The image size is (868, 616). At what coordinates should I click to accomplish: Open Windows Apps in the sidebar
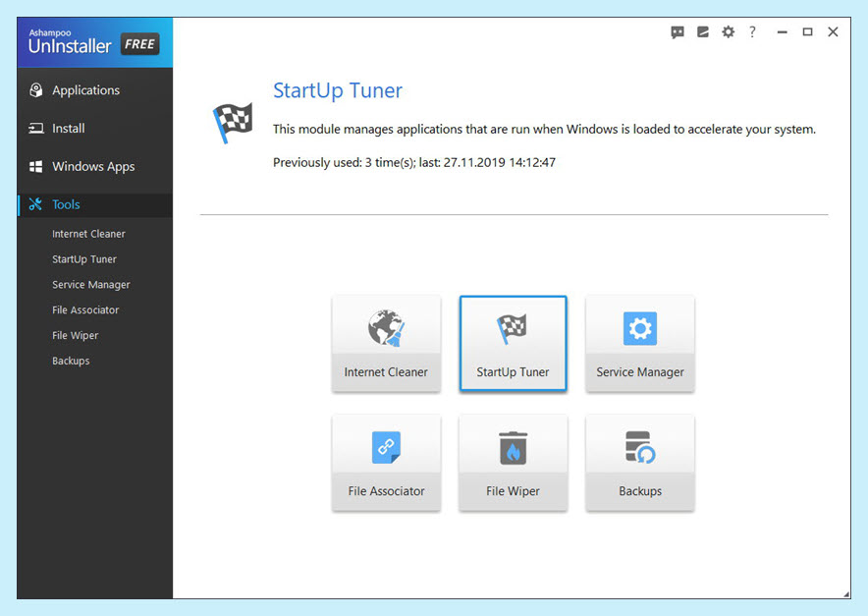click(94, 166)
